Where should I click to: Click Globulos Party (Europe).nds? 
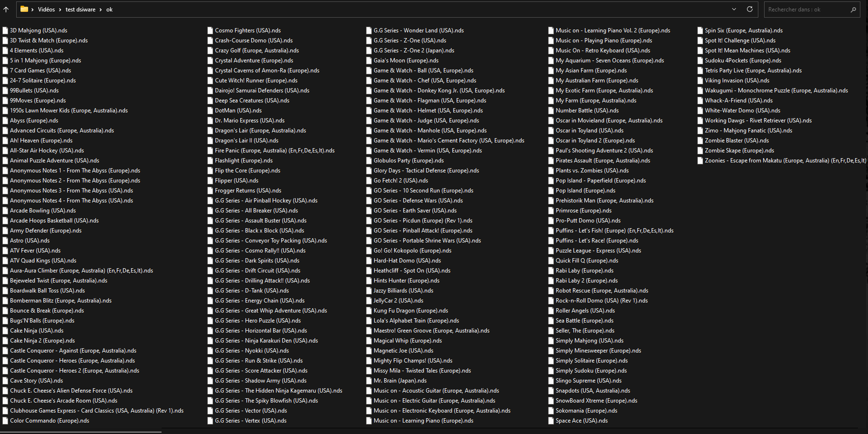click(x=409, y=161)
